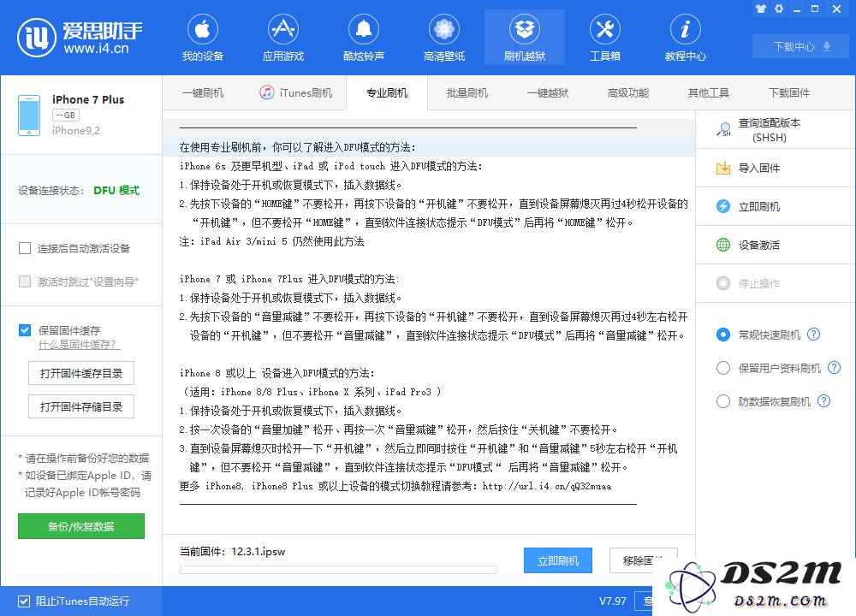Click 移除固件 button
The height and width of the screenshot is (616, 856).
click(x=643, y=560)
